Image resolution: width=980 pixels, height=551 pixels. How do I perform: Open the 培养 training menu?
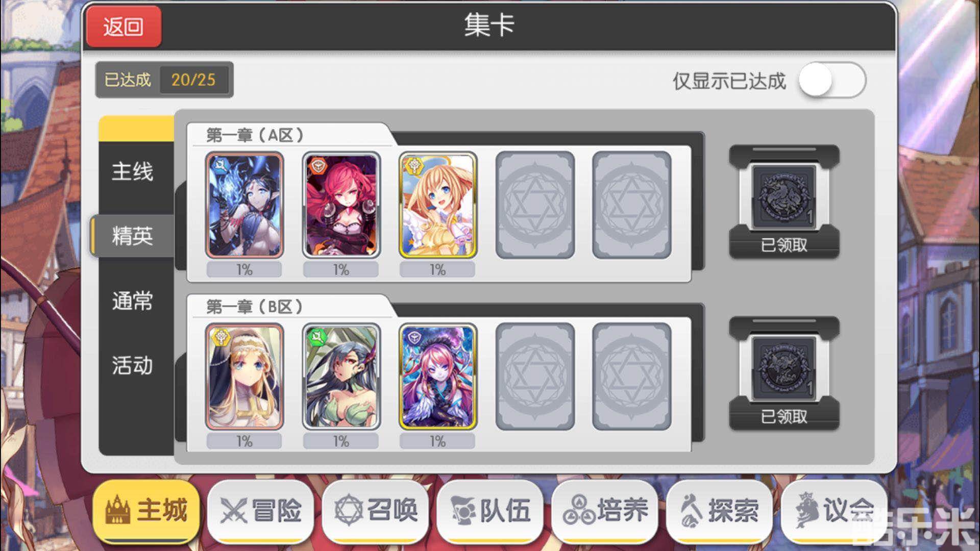(605, 510)
